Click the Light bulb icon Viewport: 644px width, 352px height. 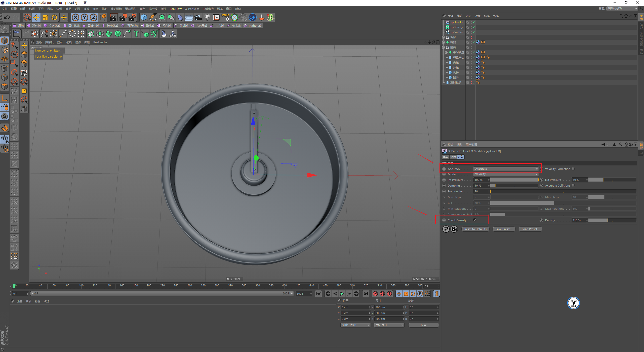pyautogui.click(x=207, y=17)
